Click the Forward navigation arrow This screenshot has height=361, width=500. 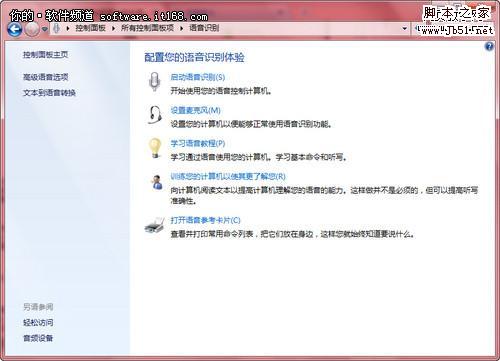coord(32,29)
